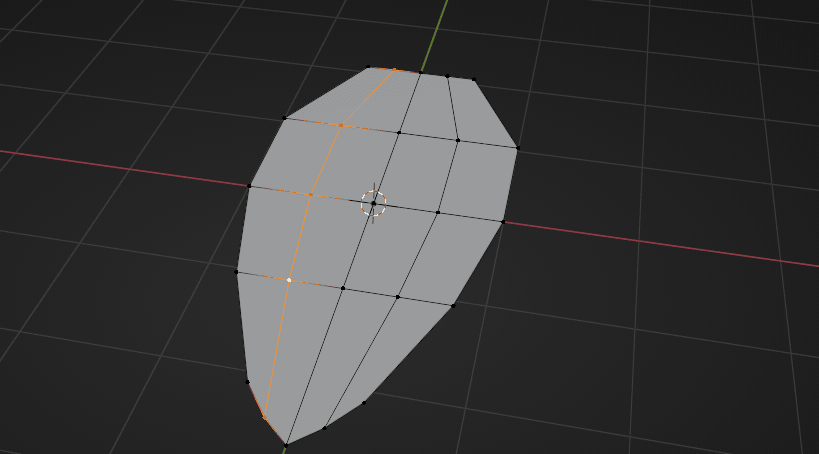The width and height of the screenshot is (819, 454).
Task: Click the 3D cursor at mesh center
Action: [x=374, y=203]
